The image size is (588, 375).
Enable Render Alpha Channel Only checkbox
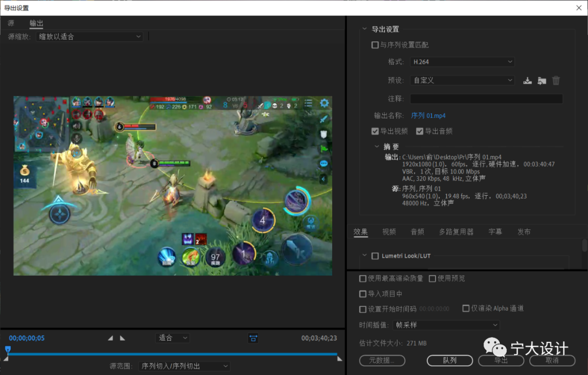click(465, 308)
